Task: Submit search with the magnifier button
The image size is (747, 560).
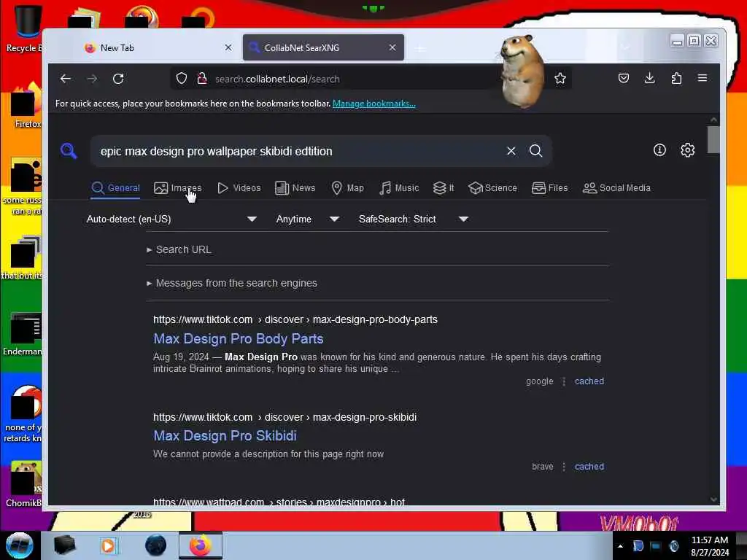Action: 536,151
